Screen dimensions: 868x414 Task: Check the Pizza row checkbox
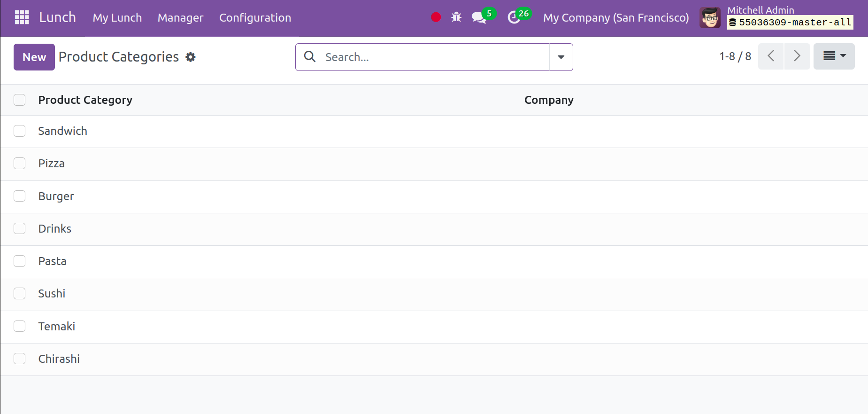coord(20,164)
